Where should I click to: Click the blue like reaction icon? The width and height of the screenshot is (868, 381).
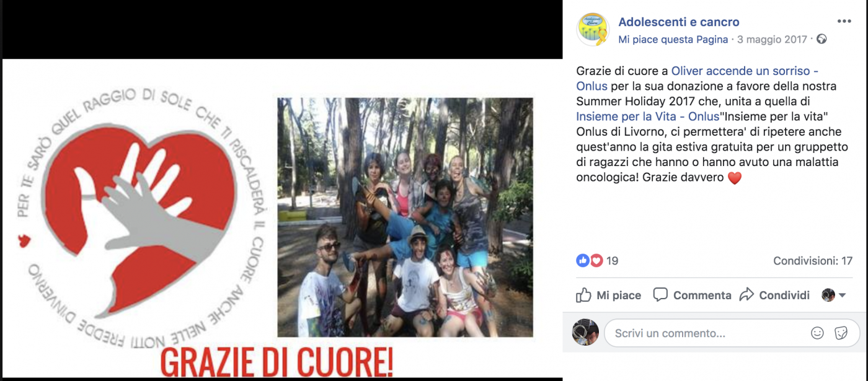tap(582, 261)
